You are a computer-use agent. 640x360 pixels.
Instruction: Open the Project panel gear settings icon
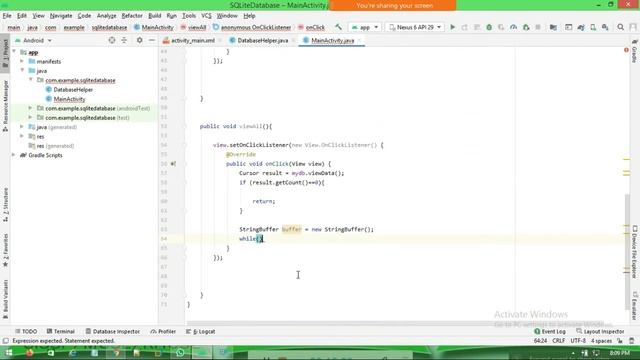(x=140, y=40)
